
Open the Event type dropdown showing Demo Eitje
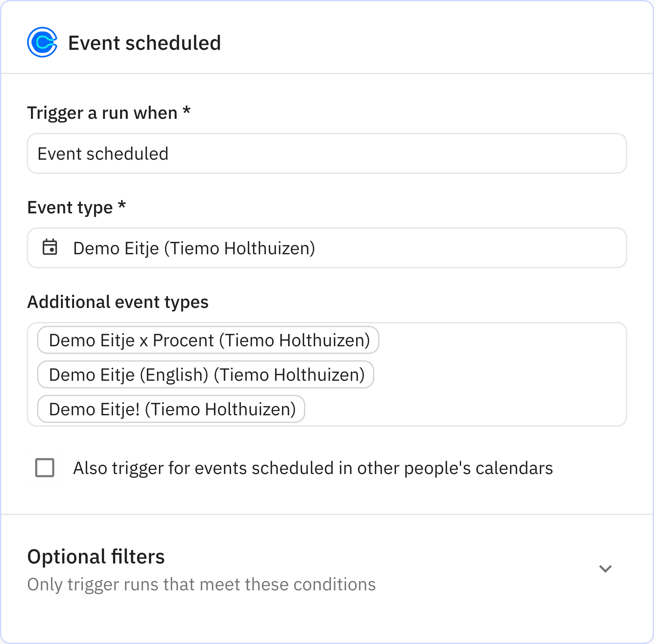[327, 248]
